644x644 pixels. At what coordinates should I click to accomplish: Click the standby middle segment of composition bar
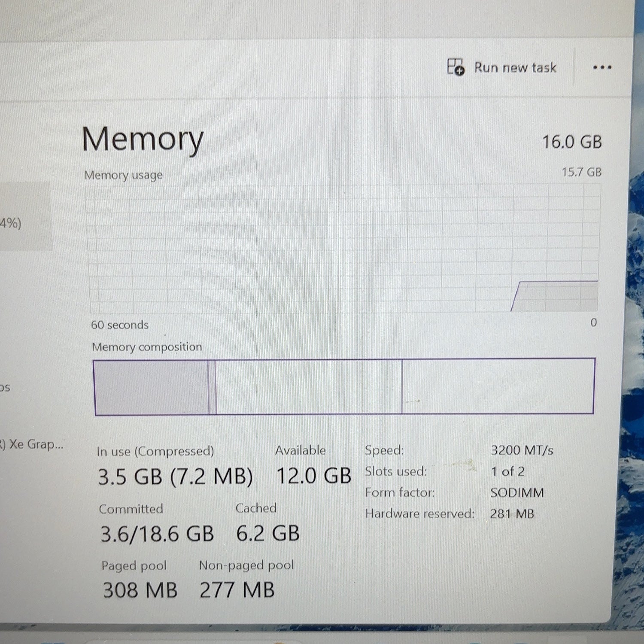click(309, 387)
